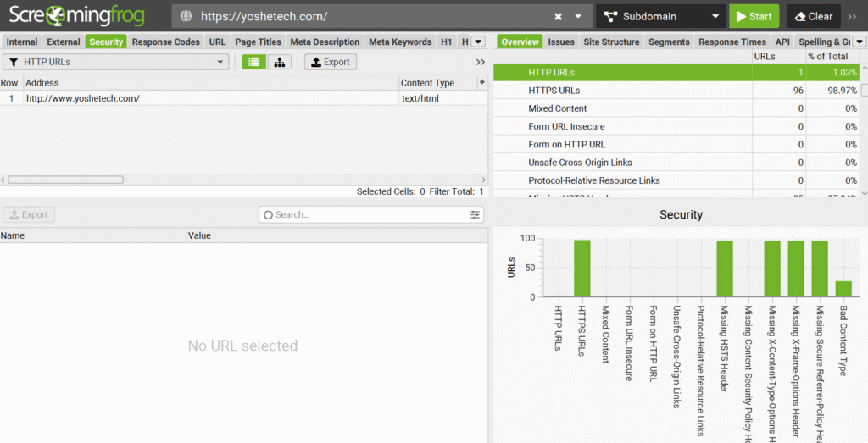The width and height of the screenshot is (868, 443).
Task: Expand top toolbar double-chevron overflow
Action: coord(853,16)
